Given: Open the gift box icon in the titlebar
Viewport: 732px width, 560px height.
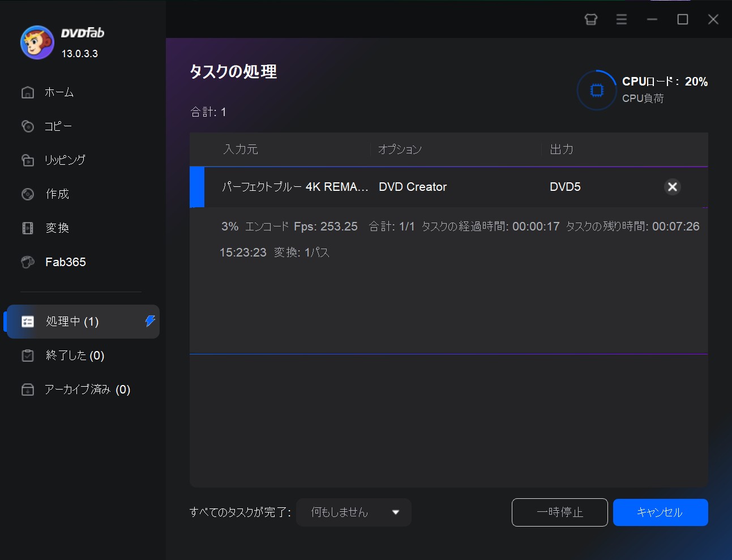Looking at the screenshot, I should (x=591, y=19).
